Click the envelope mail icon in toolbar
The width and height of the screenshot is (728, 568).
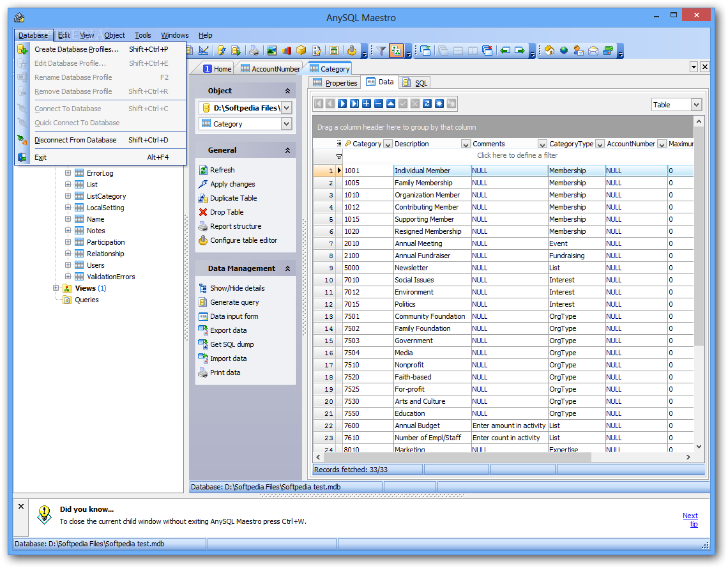[x=593, y=50]
